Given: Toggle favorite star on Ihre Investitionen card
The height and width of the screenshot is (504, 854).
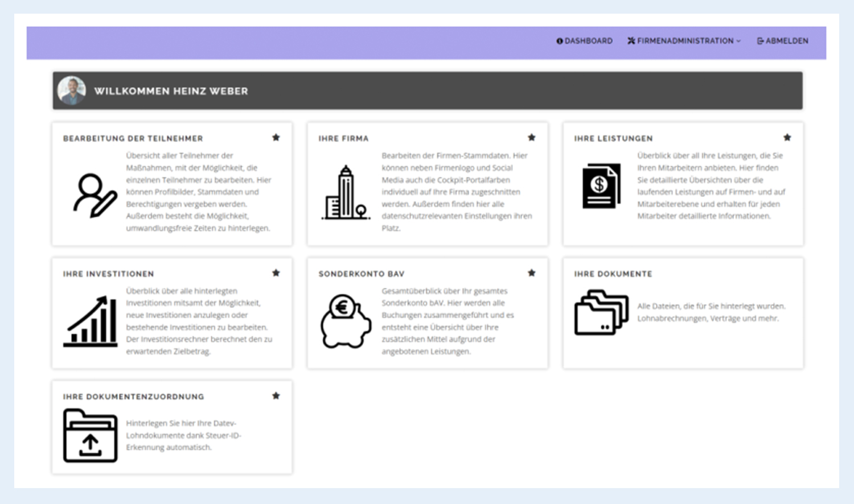Looking at the screenshot, I should (276, 273).
